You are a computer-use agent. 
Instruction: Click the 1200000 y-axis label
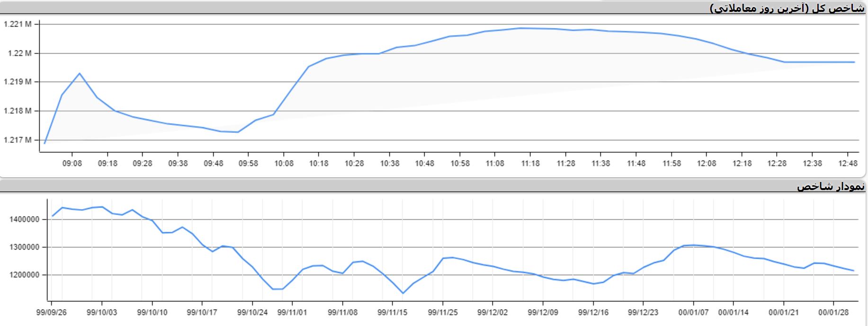(x=24, y=275)
